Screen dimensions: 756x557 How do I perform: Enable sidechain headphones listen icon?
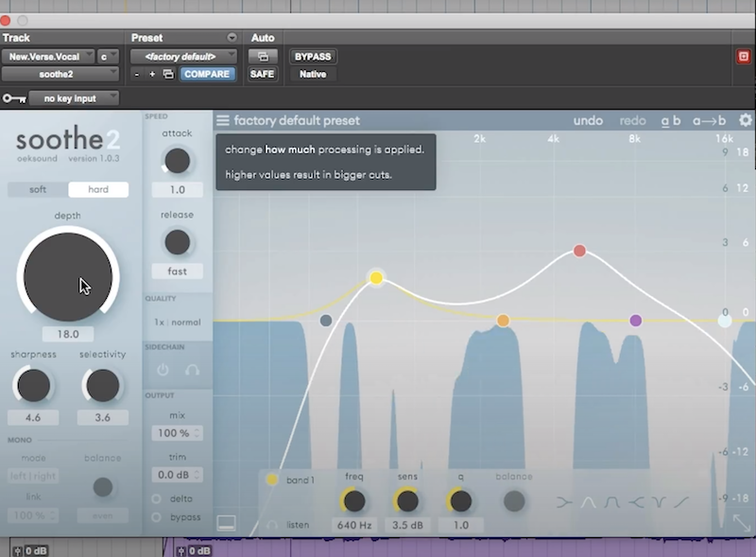(x=192, y=371)
